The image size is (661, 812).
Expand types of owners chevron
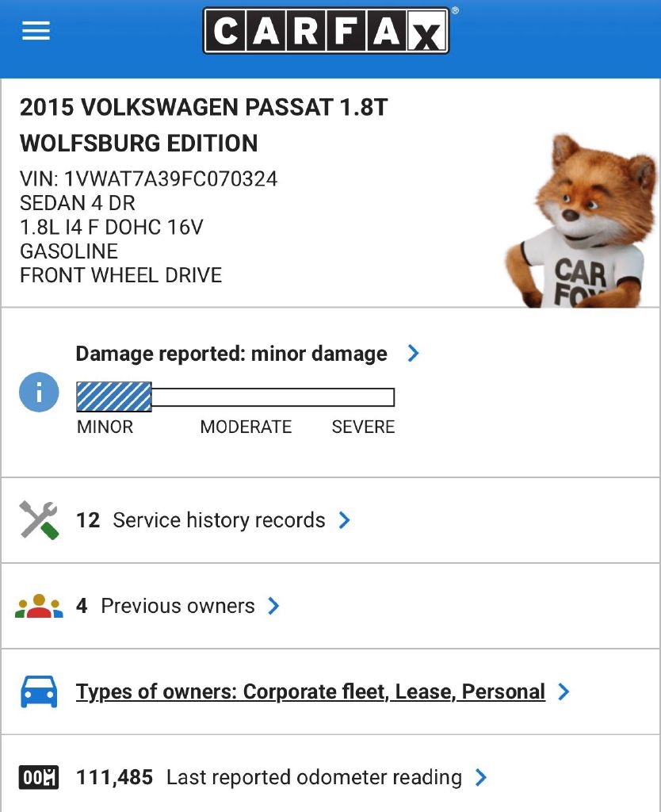[x=564, y=691]
